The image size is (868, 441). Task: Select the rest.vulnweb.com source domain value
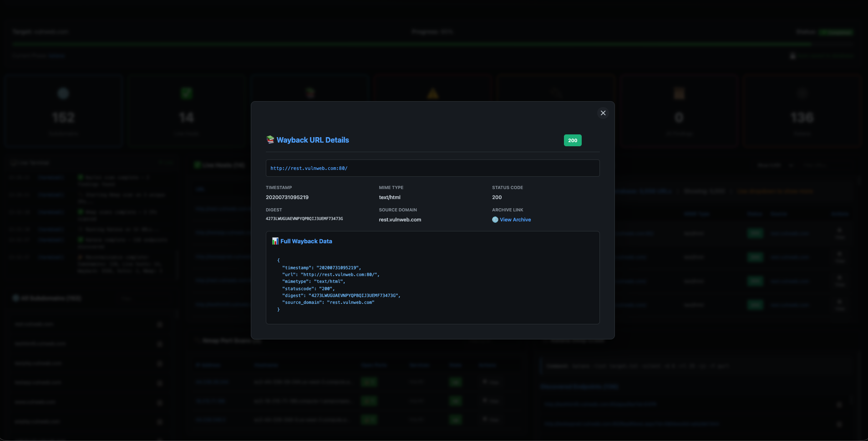coord(400,220)
